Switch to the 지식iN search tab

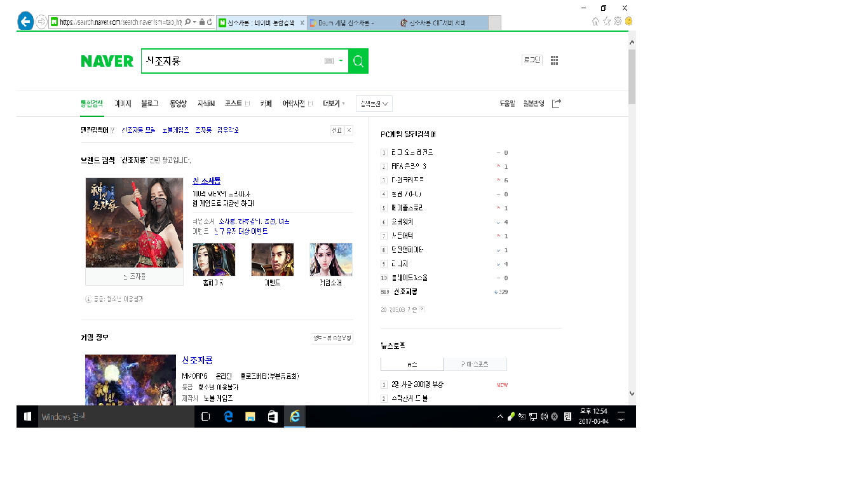[206, 104]
